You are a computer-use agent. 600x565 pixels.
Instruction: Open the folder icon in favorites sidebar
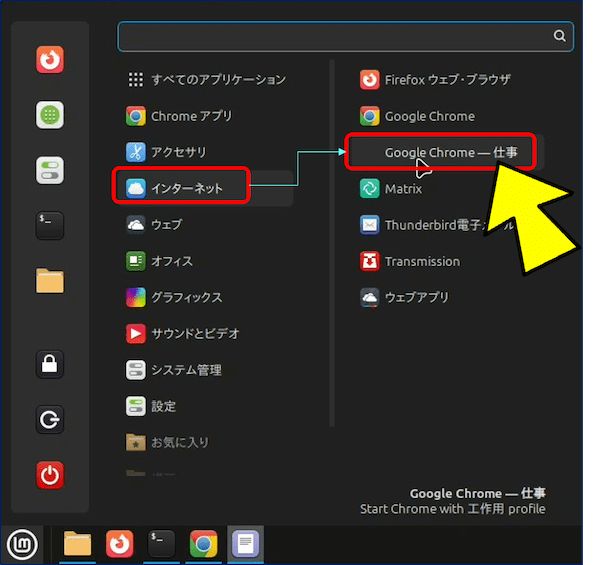[x=50, y=280]
